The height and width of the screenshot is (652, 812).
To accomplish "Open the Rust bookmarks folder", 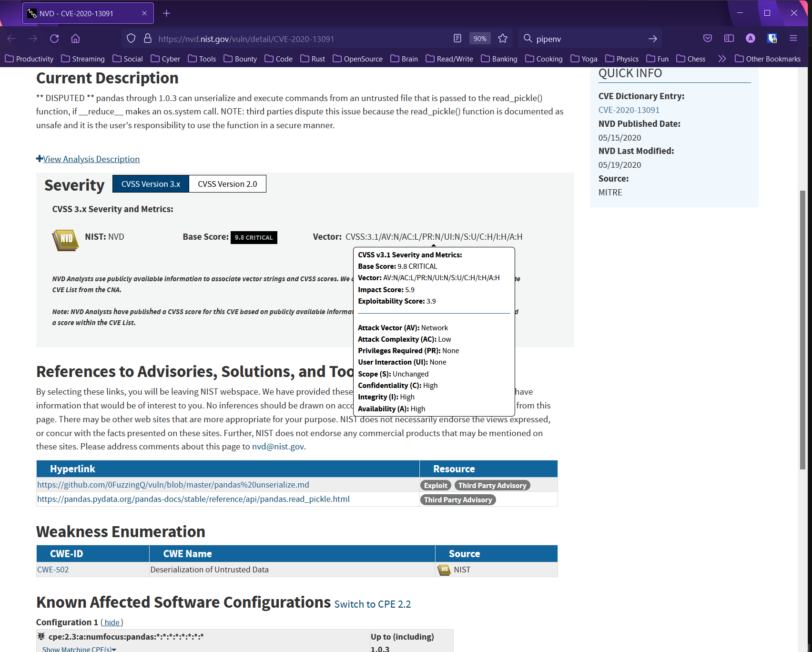I will (x=313, y=59).
